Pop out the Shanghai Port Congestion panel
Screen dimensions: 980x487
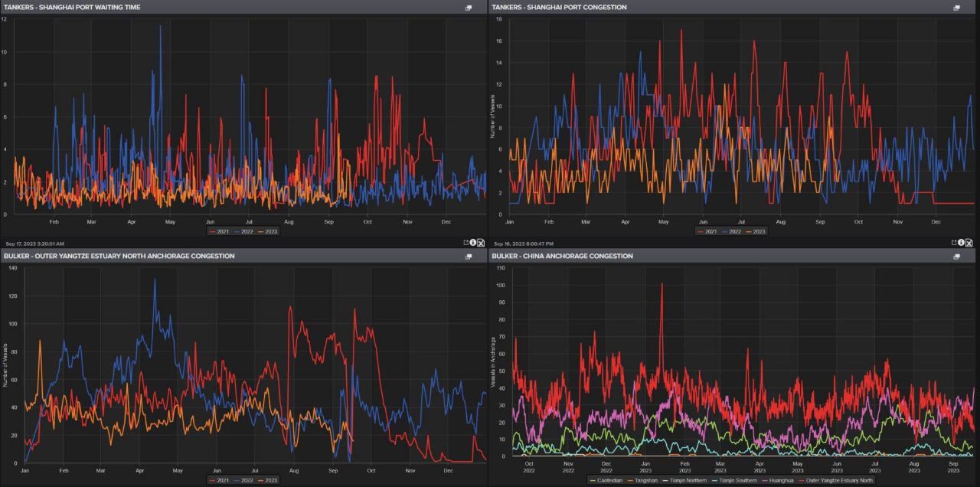[956, 8]
